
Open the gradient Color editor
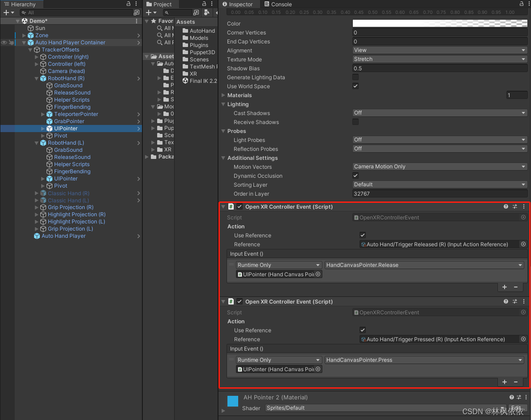click(x=439, y=23)
